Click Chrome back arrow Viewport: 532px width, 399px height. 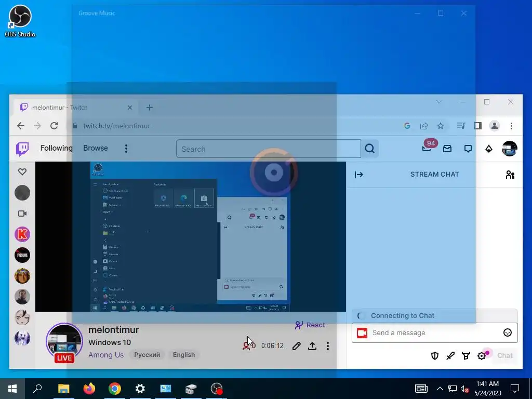[21, 126]
